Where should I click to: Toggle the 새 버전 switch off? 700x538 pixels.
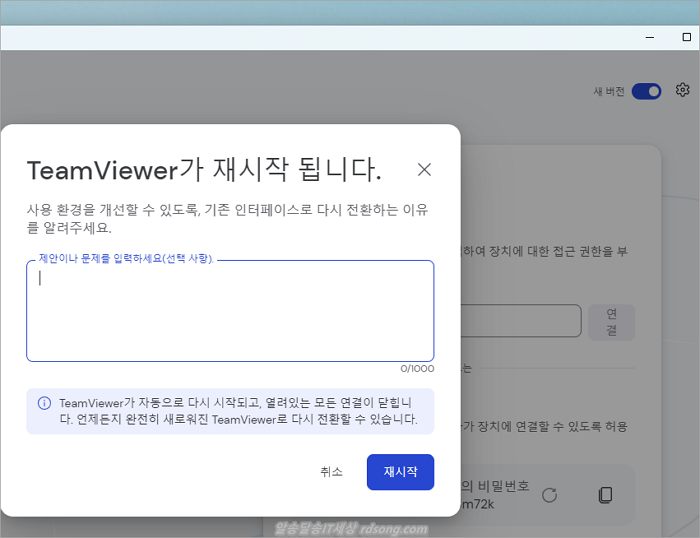click(646, 91)
